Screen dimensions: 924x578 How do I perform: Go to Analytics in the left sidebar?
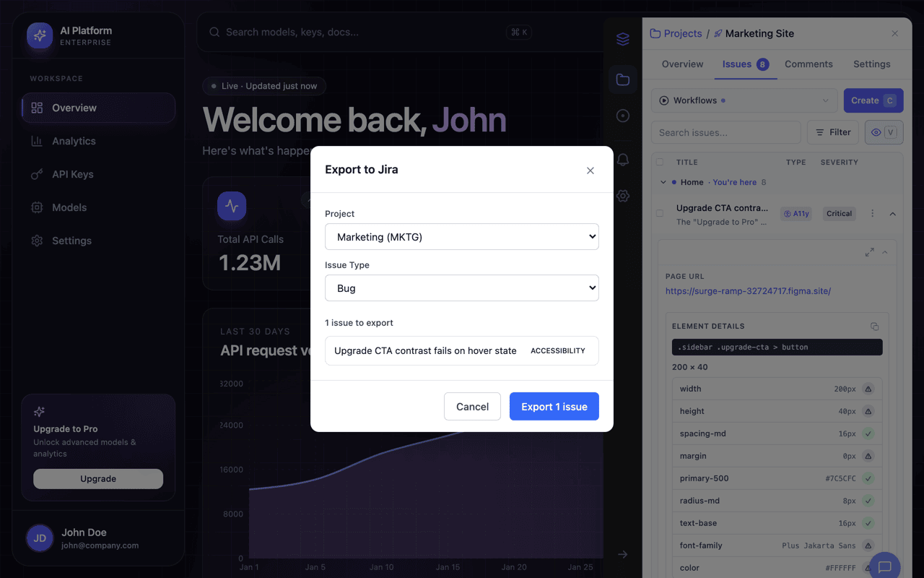pos(99,141)
